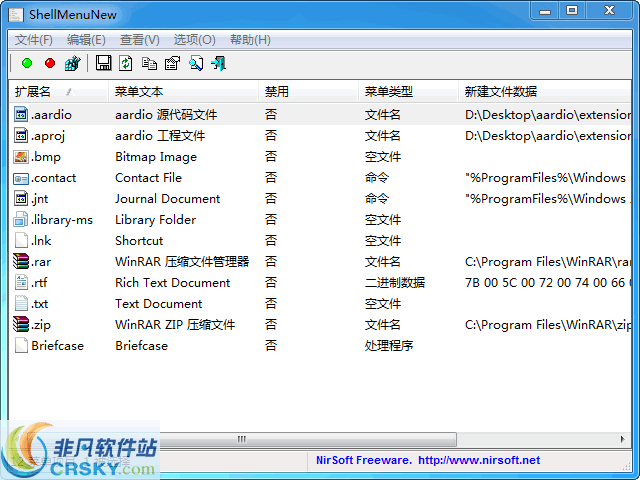This screenshot has width=640, height=480.
Task: Click the .contact card file icon
Action: [x=21, y=178]
